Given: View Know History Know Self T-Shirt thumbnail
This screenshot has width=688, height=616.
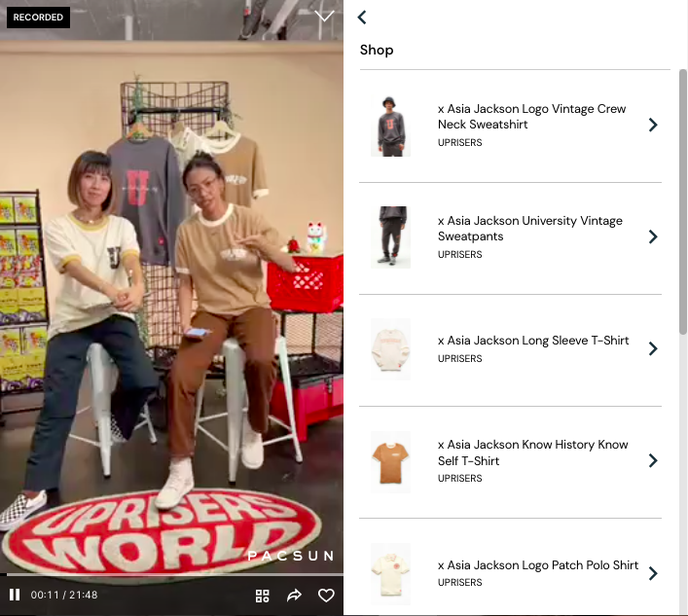Looking at the screenshot, I should 390,462.
